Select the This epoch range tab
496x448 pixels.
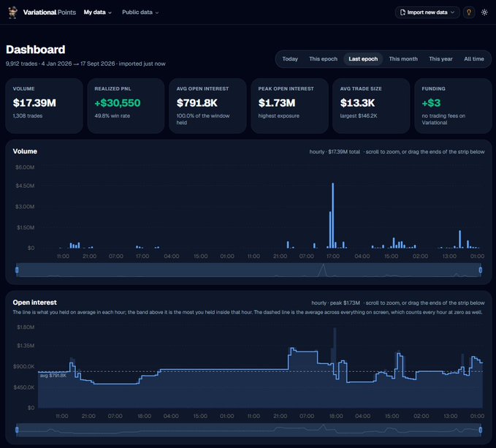tap(324, 59)
